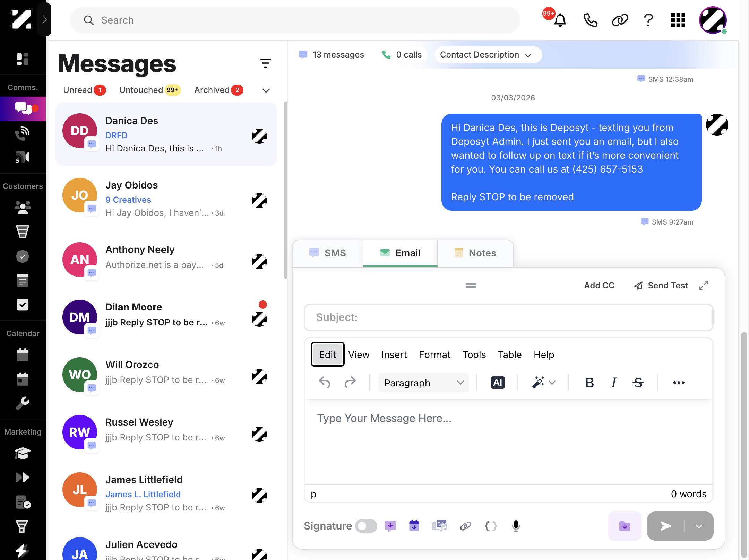Redo last edit in email editor
The width and height of the screenshot is (749, 560).
(350, 383)
